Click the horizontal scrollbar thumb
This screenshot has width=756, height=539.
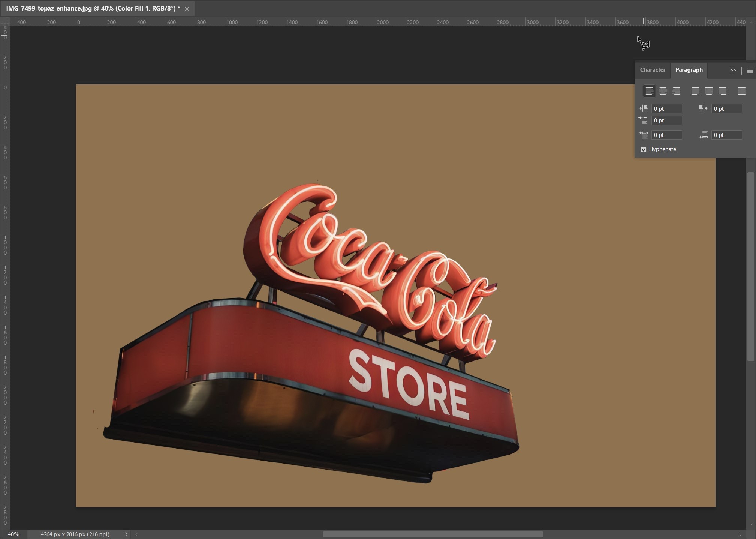coord(433,534)
